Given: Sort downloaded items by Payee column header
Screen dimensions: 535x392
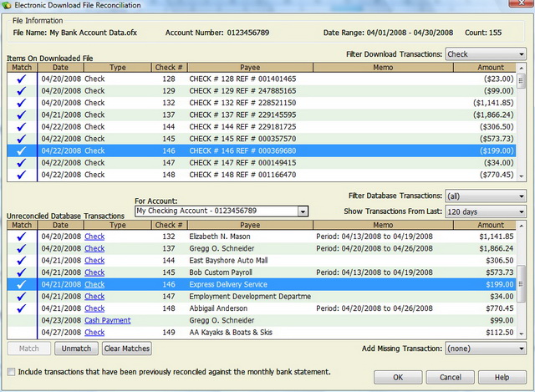Looking at the screenshot, I should pyautogui.click(x=248, y=66).
